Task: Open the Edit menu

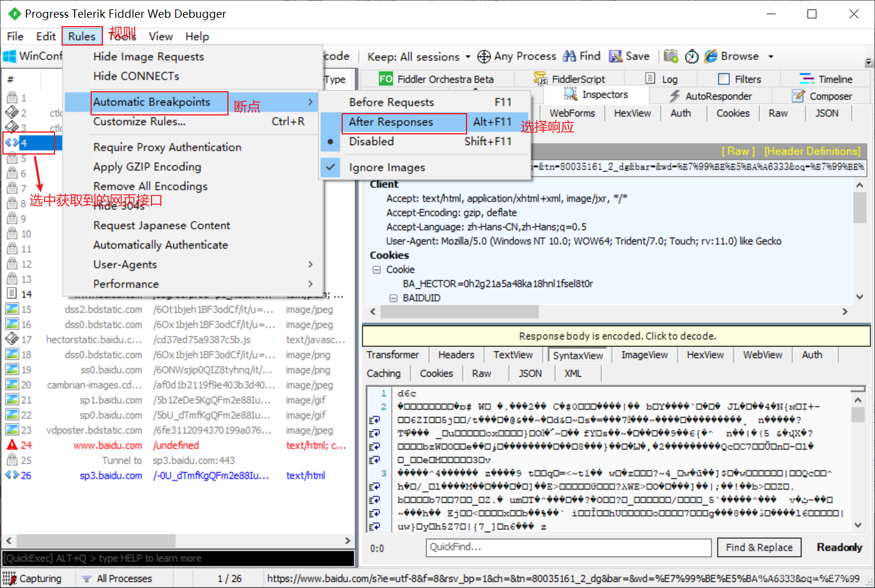Action: click(x=46, y=37)
